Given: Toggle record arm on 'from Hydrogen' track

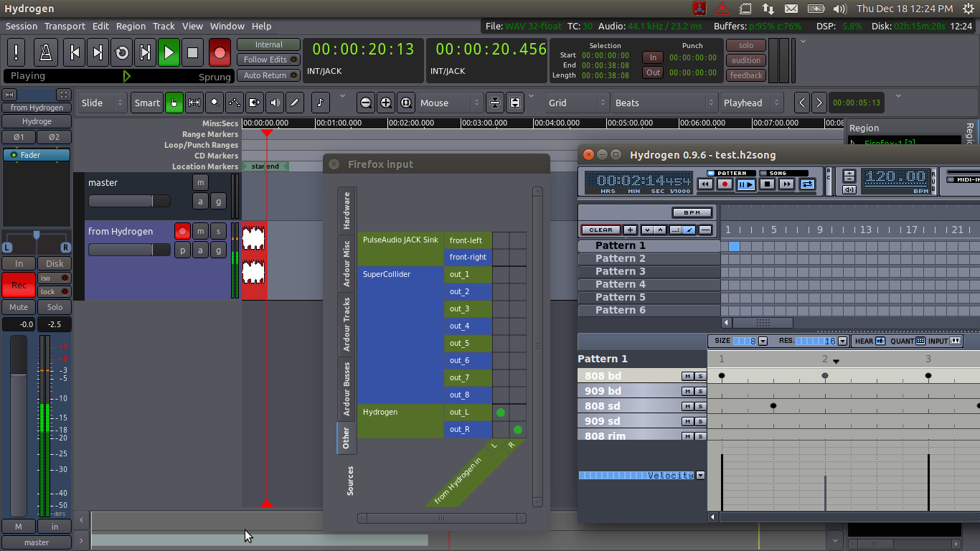Looking at the screenshot, I should (x=182, y=231).
